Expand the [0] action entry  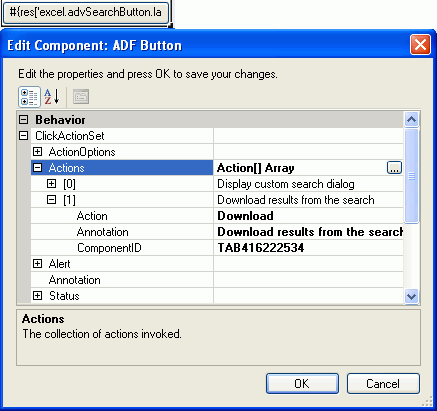pos(52,184)
